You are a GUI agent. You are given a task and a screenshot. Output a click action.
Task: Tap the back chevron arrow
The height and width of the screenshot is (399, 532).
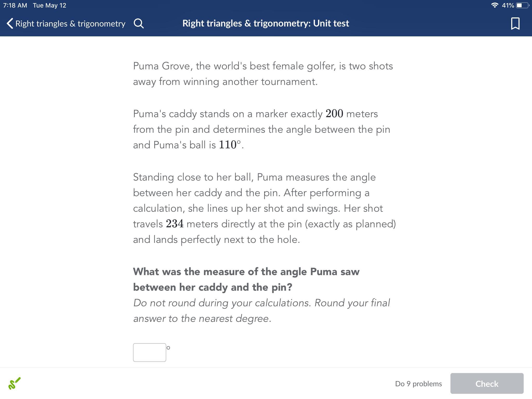click(x=10, y=23)
